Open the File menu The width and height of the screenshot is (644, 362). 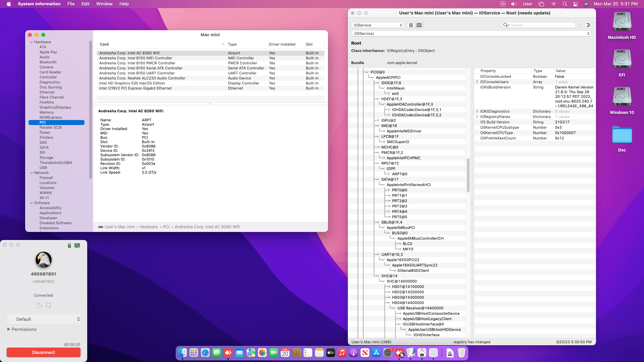click(71, 4)
